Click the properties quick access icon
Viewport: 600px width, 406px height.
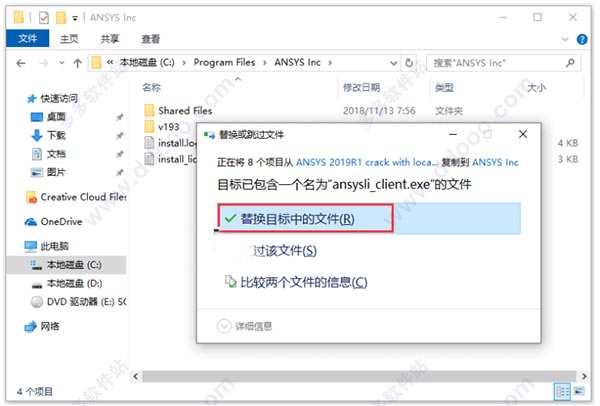pyautogui.click(x=44, y=18)
